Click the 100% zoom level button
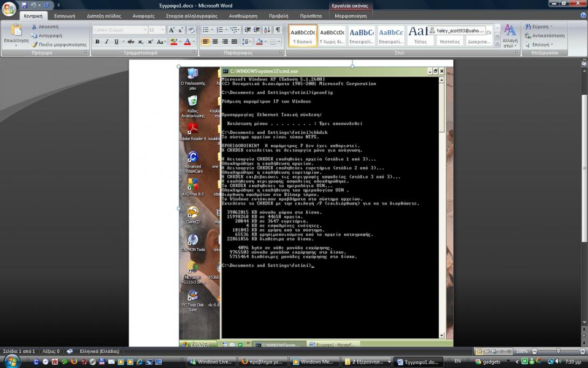 (x=522, y=351)
